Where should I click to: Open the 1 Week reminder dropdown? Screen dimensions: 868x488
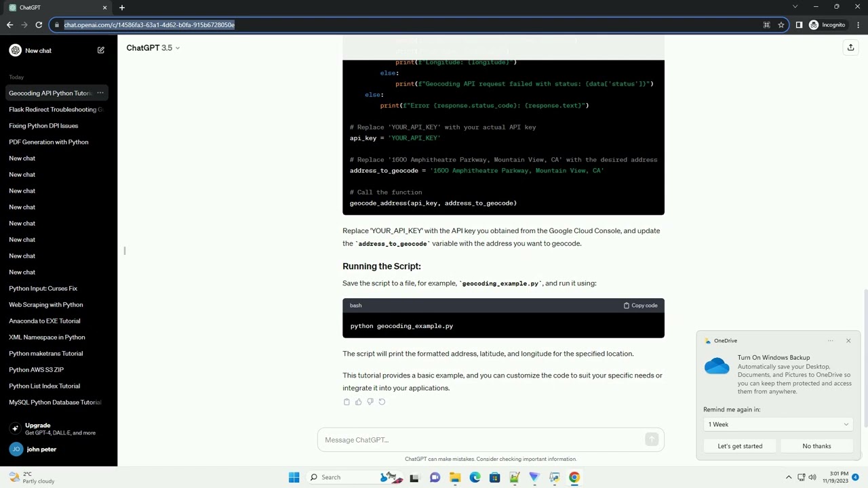(778, 424)
